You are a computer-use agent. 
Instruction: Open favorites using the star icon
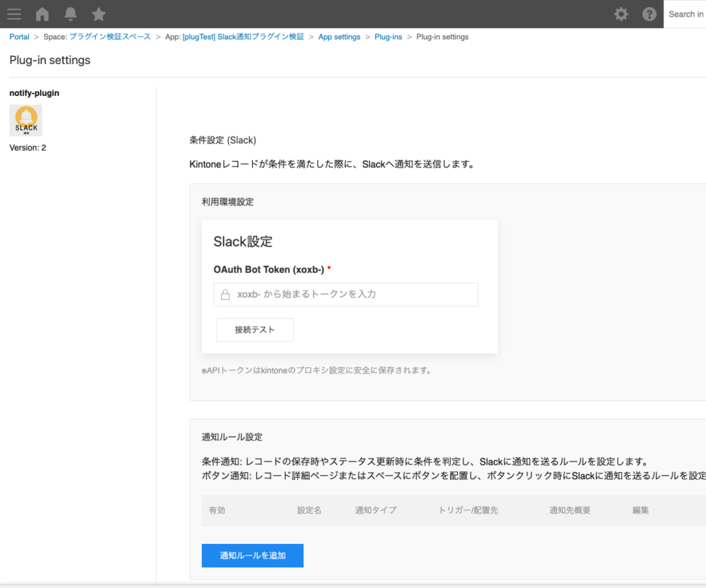(97, 14)
